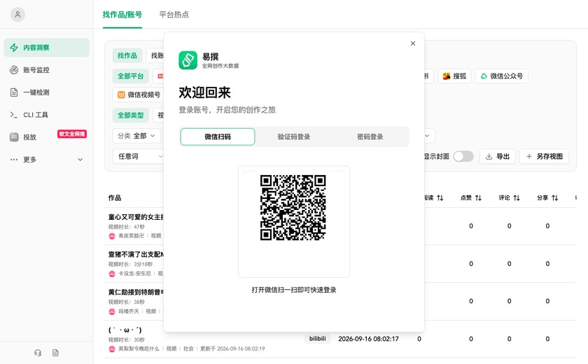Viewport: 588px width, 364px height.
Task: Open 内容洞察 in the sidebar
Action: point(46,48)
